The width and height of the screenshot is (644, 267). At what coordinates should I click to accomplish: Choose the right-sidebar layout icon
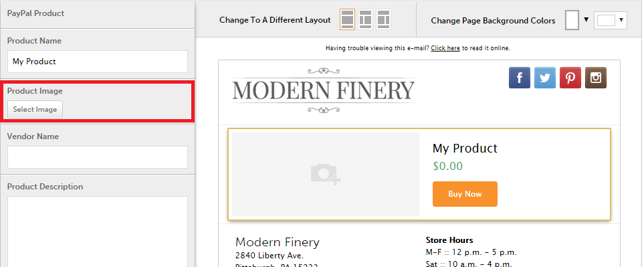pos(383,19)
